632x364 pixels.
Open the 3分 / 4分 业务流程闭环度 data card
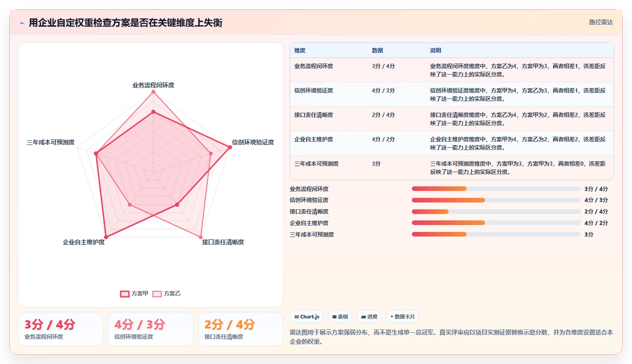coord(60,329)
